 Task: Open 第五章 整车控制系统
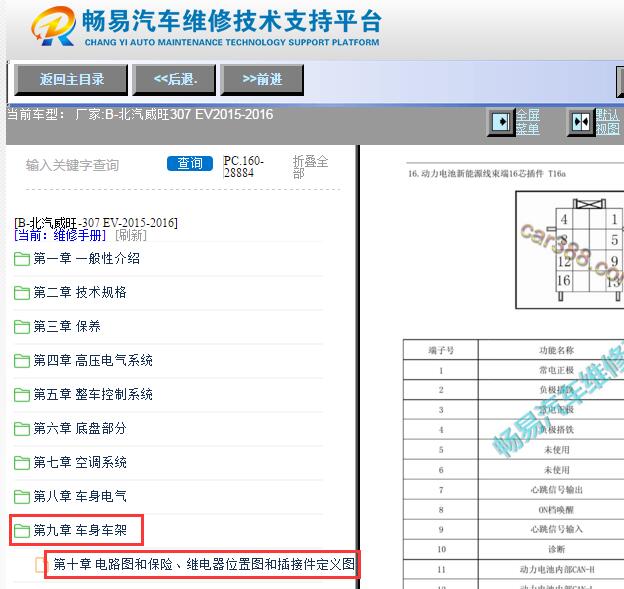93,394
